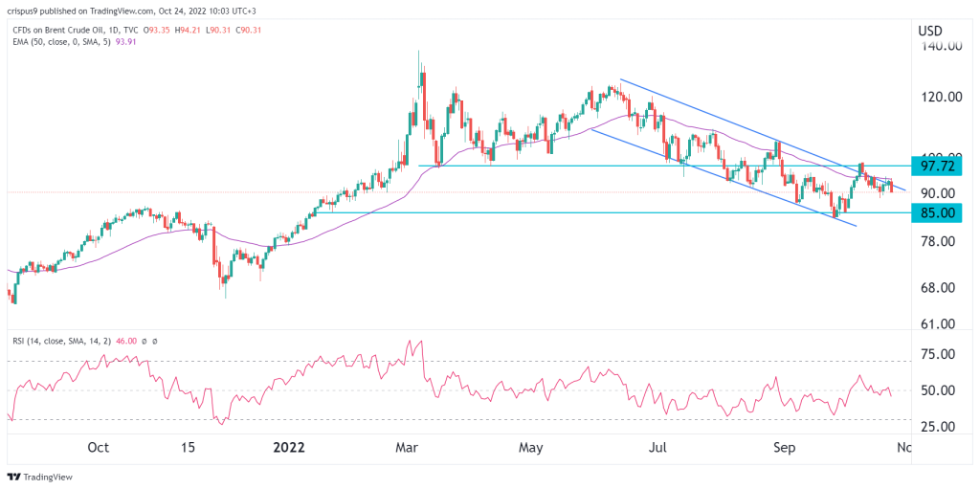Click the 78.00 price axis label
This screenshot has height=489, width=980.
point(936,241)
